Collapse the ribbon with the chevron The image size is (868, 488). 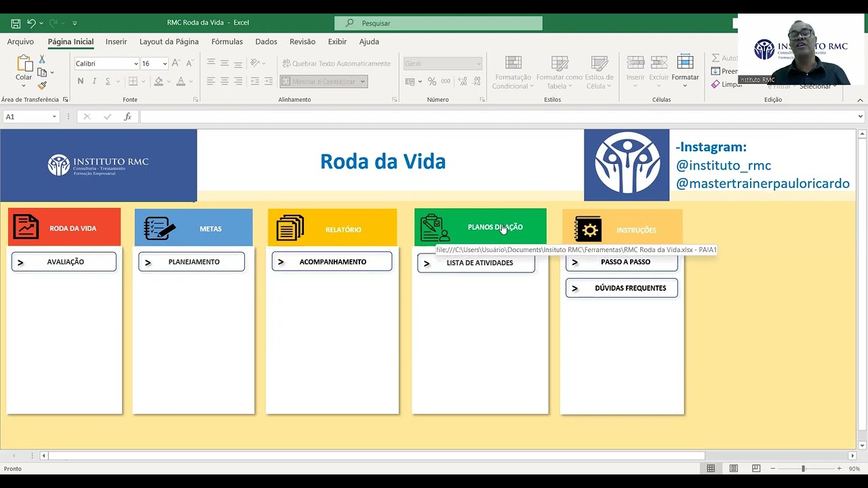[860, 100]
